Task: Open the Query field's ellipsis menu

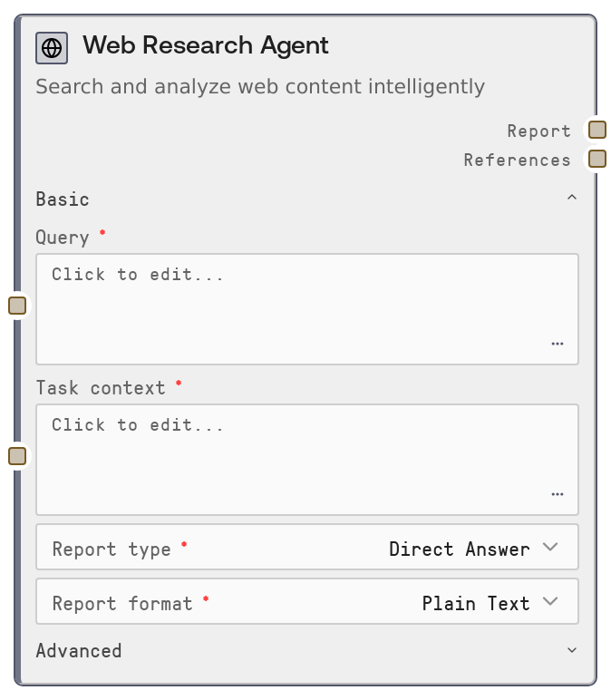Action: tap(557, 345)
